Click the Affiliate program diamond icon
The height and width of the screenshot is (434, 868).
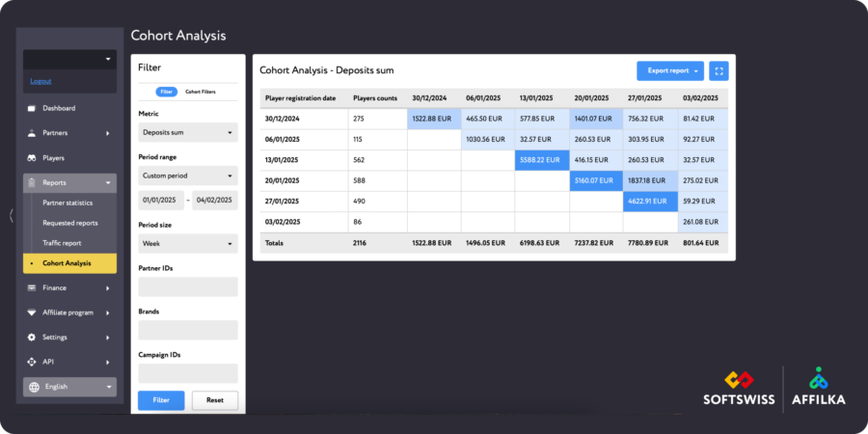click(x=32, y=312)
